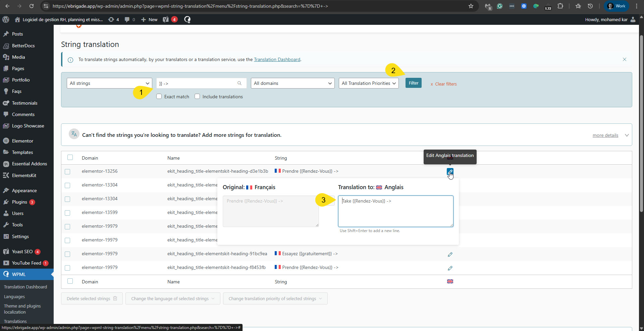Enable the Exact match checkbox
This screenshot has width=644, height=331.
159,97
